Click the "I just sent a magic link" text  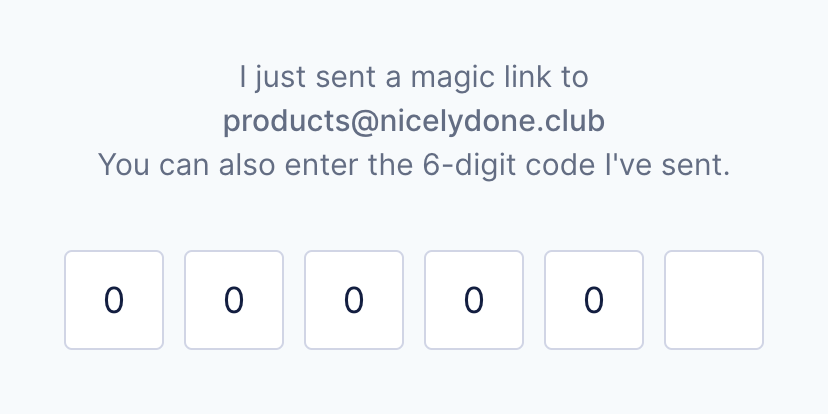[x=414, y=77]
